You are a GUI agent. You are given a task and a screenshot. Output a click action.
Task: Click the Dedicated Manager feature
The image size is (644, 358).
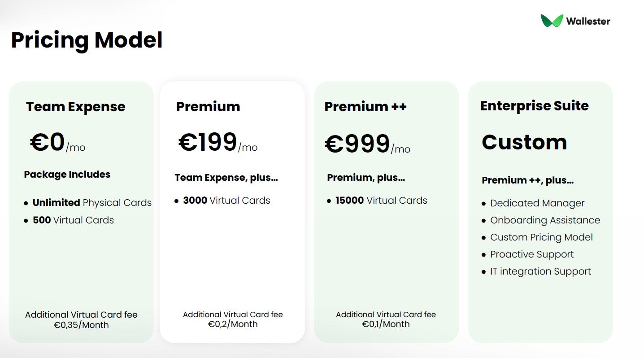click(x=537, y=203)
